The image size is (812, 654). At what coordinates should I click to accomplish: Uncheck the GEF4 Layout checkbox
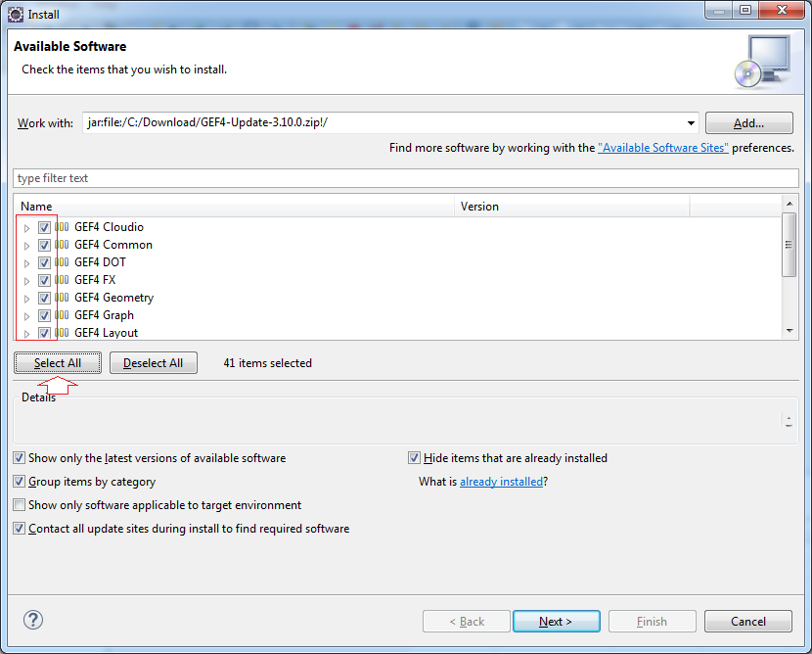click(x=44, y=333)
